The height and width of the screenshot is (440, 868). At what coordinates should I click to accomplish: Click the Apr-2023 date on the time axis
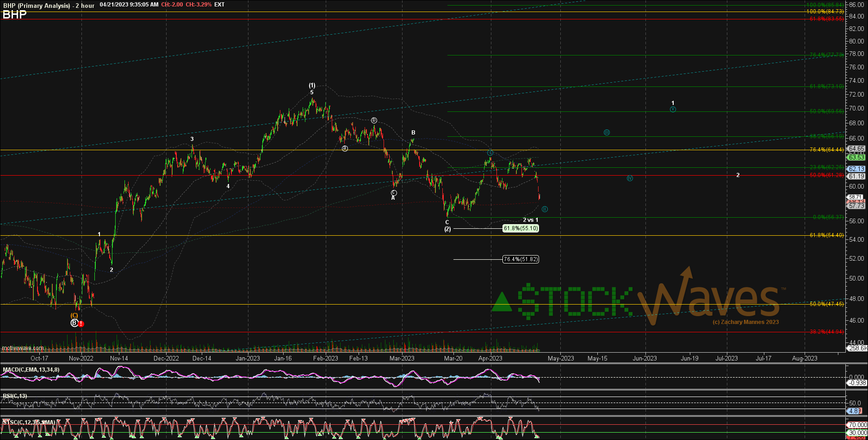pos(490,358)
